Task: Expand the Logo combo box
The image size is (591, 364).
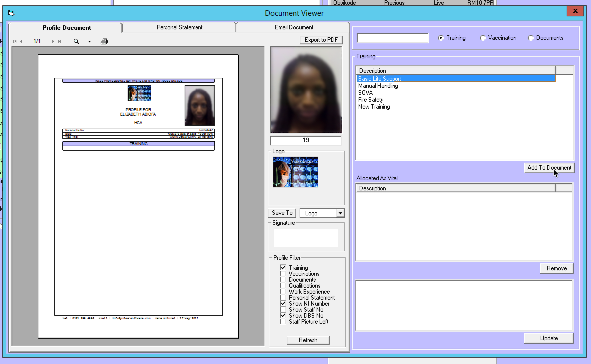Action: (x=340, y=213)
